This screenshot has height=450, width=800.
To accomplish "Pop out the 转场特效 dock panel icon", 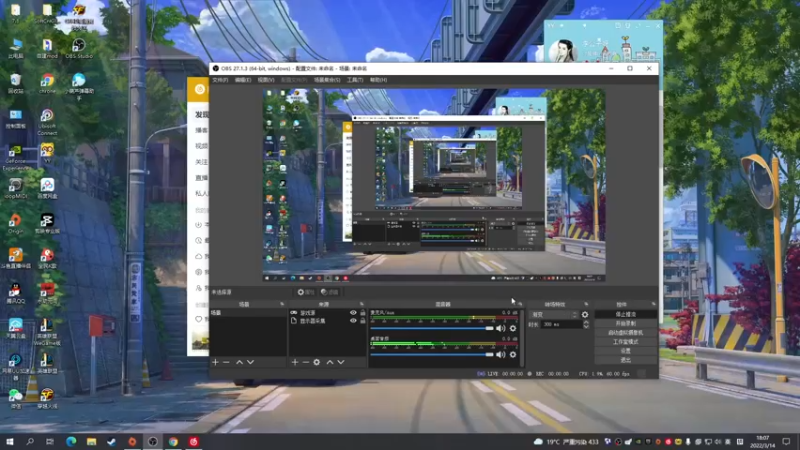I will coord(586,304).
